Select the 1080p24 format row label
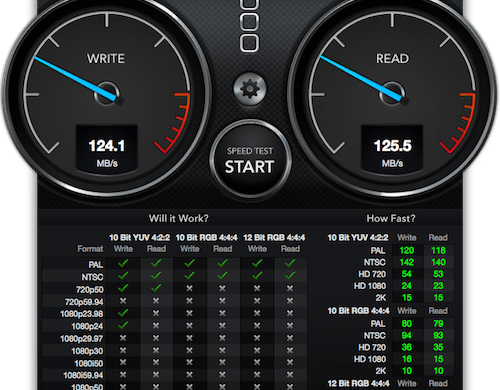Viewport: 500px width, 390px height. (x=87, y=326)
